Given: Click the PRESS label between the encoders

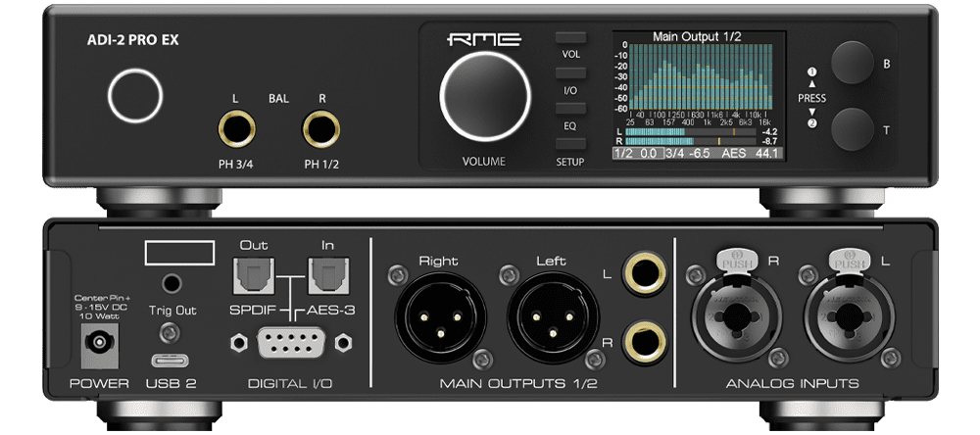Looking at the screenshot, I should tap(811, 98).
